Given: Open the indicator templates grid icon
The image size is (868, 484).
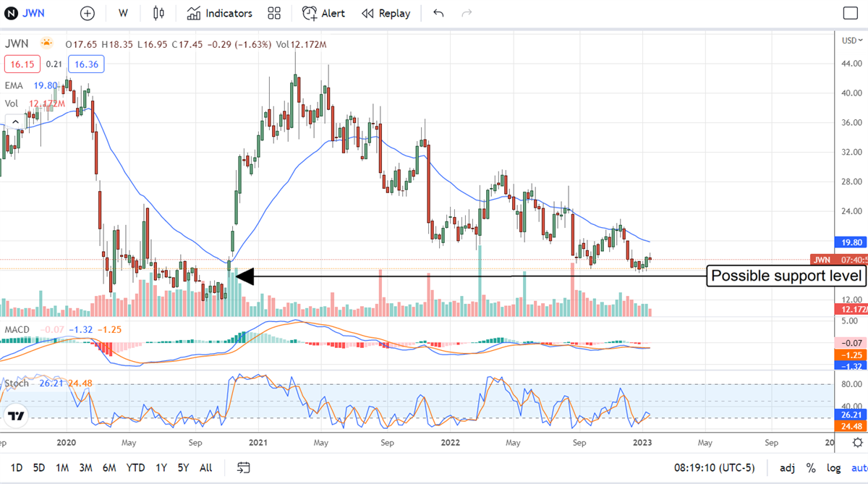Looking at the screenshot, I should 274,13.
